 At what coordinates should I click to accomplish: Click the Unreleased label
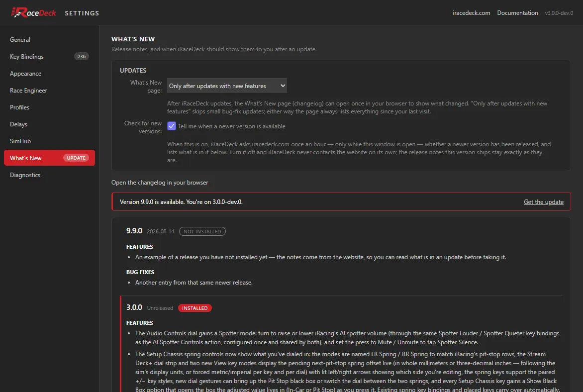(x=160, y=308)
